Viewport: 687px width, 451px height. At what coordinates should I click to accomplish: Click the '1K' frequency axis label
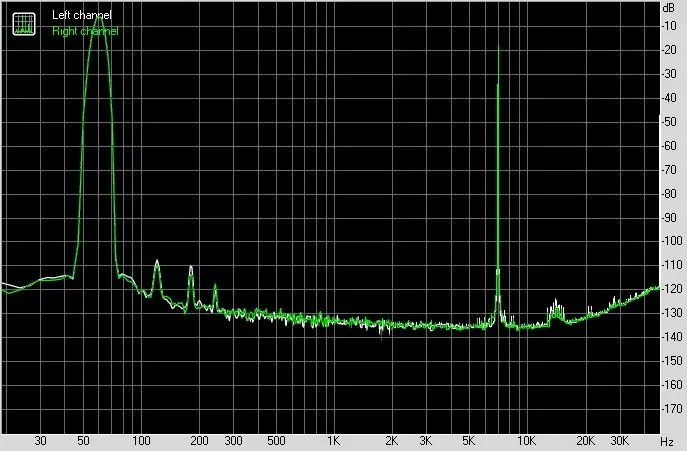tap(333, 441)
